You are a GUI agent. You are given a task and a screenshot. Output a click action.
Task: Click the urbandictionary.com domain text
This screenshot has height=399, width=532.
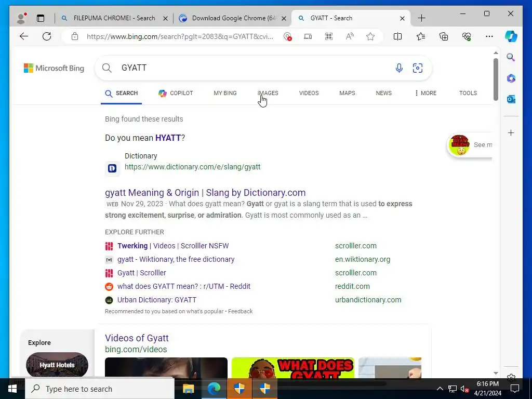coord(368,300)
